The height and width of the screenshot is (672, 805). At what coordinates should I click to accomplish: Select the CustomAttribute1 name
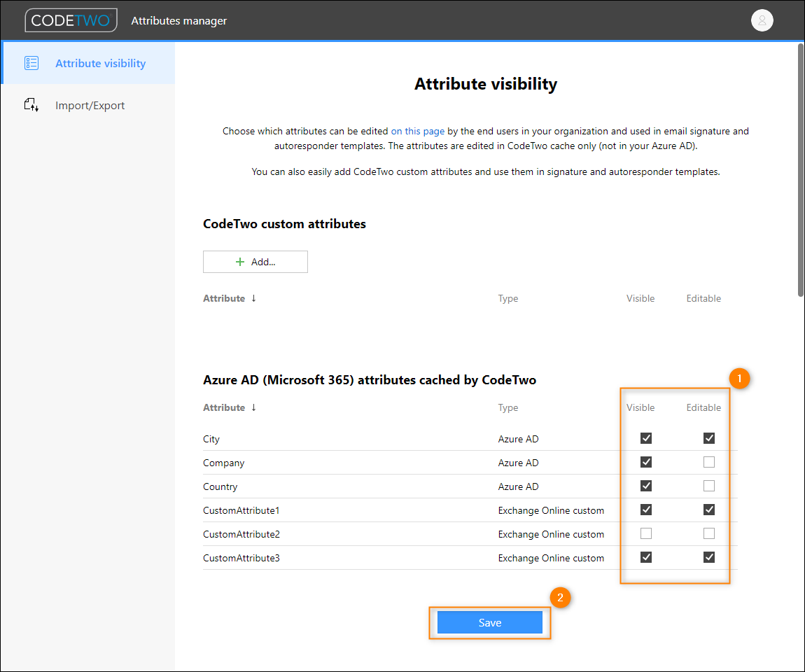click(241, 510)
